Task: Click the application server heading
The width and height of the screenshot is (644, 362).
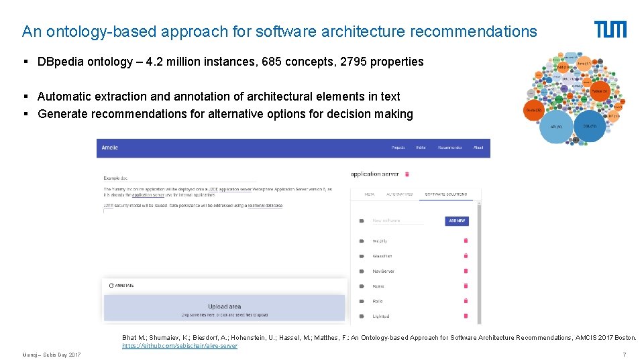Action: point(374,174)
